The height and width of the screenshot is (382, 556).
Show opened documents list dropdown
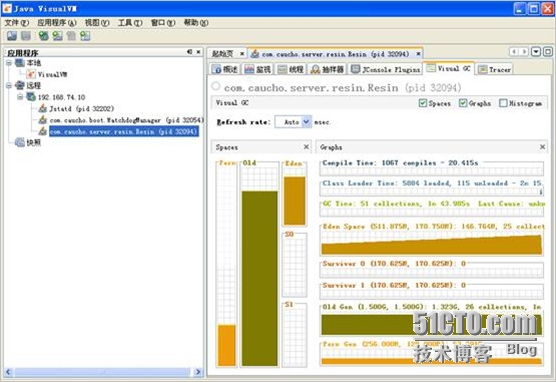(536, 52)
